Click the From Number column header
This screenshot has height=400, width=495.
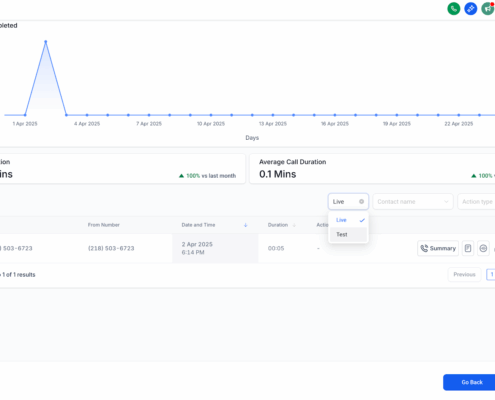click(x=104, y=225)
